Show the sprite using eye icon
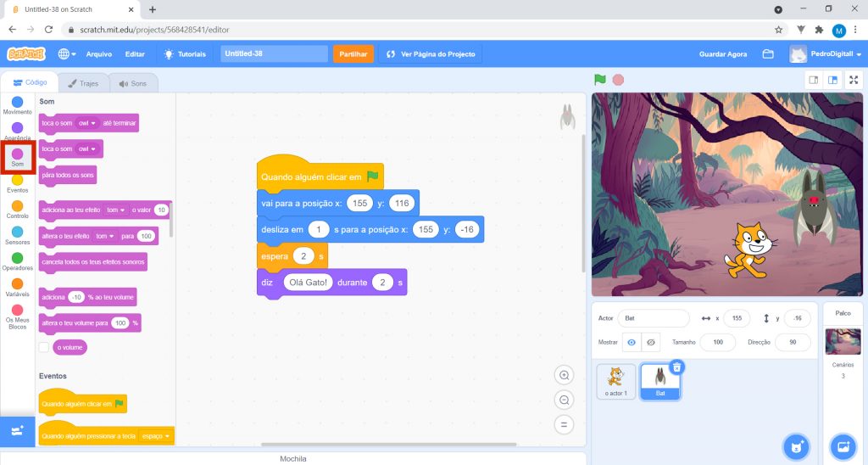Screen dimensions: 868x465 pos(631,343)
